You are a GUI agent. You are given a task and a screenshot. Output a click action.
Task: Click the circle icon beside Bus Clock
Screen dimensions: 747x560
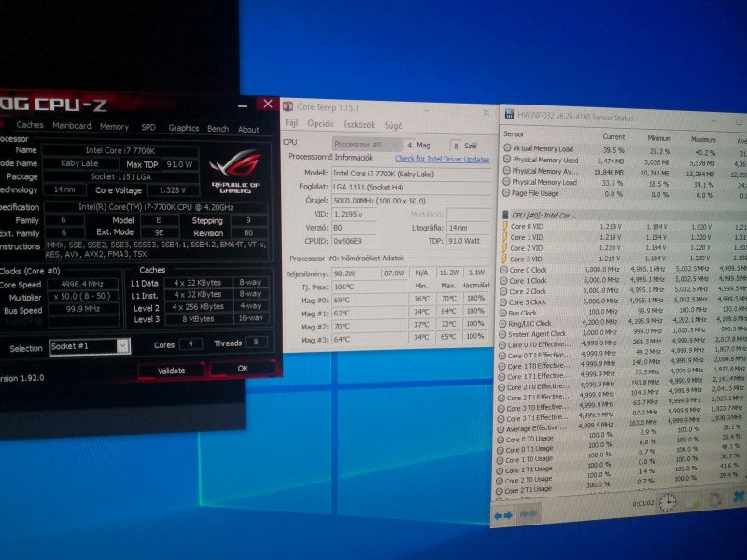[x=503, y=313]
